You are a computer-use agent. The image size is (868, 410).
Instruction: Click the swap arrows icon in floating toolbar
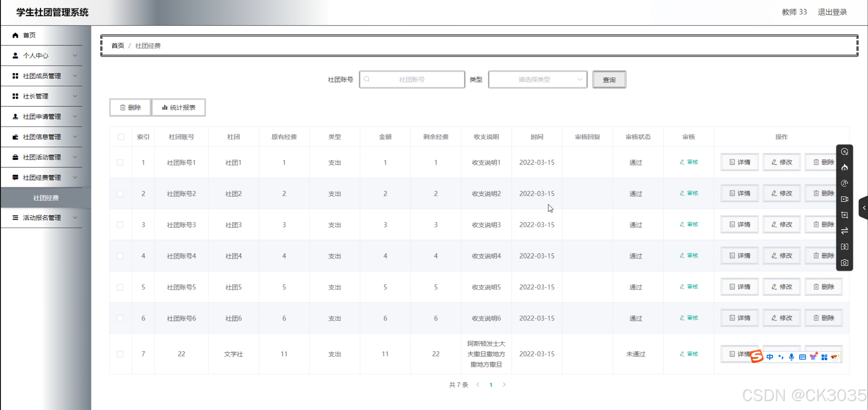(844, 231)
